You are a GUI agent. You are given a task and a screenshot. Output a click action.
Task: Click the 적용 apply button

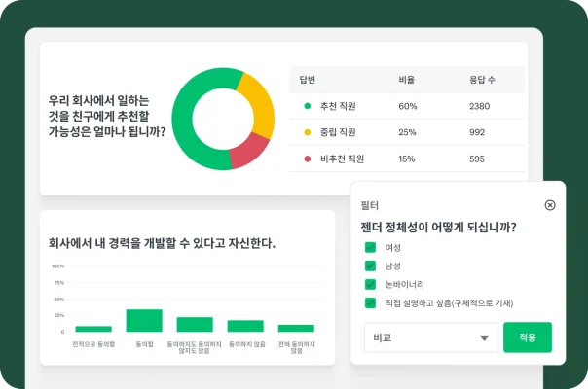tap(528, 337)
